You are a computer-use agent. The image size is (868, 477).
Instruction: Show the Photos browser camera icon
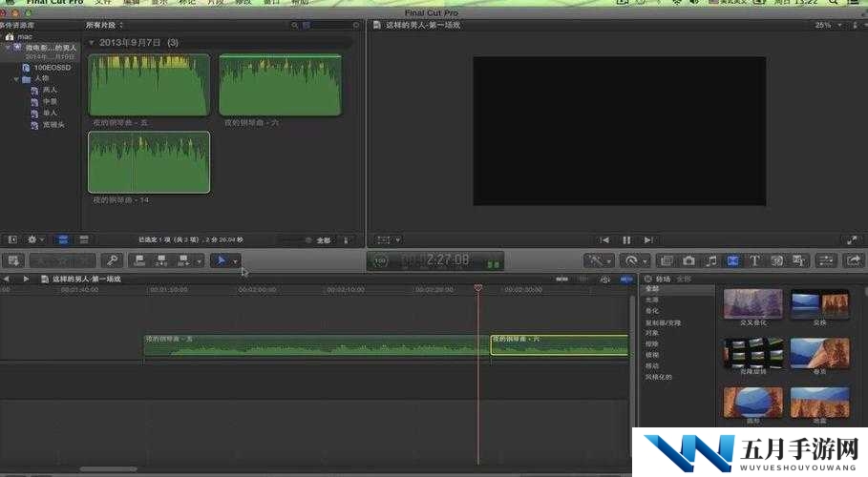[x=688, y=260]
